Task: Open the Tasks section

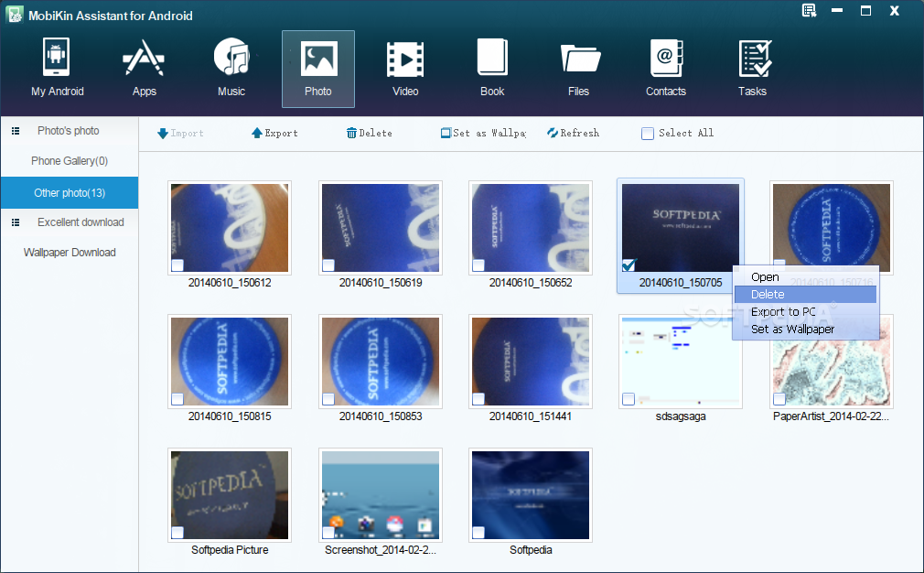Action: (x=753, y=68)
